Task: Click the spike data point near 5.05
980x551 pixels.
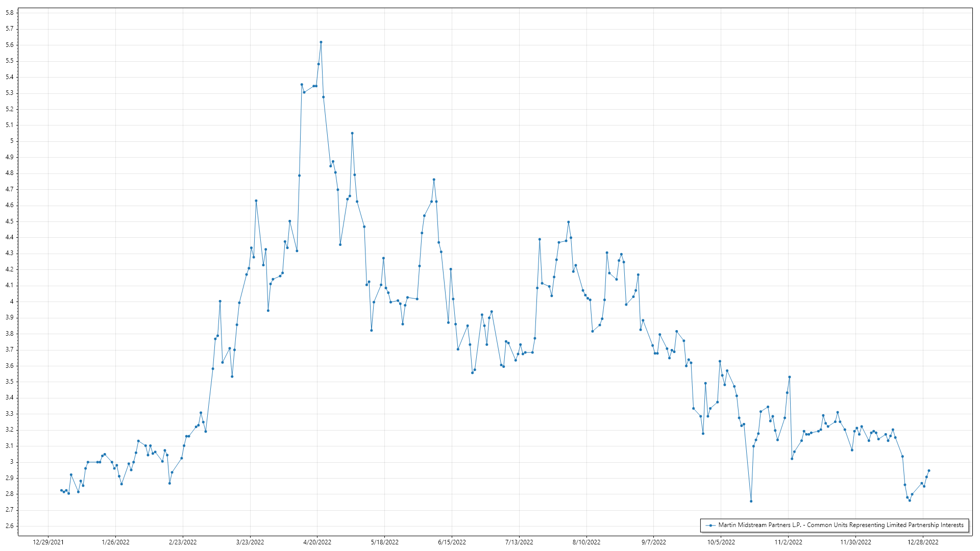Action: 352,133
